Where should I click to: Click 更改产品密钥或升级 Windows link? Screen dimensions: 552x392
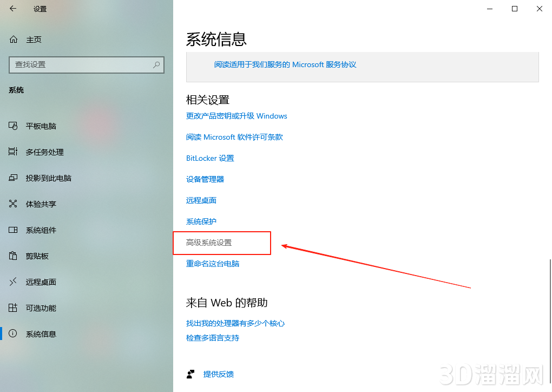(236, 116)
